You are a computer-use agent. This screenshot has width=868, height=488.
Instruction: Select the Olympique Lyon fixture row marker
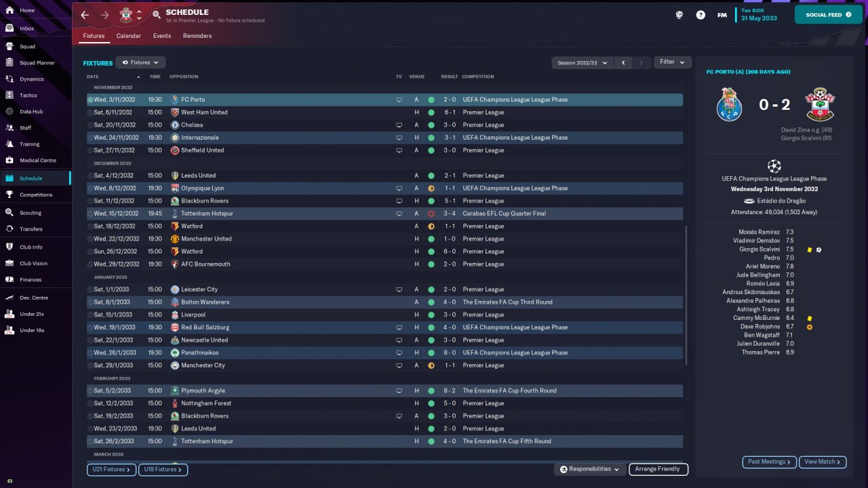pyautogui.click(x=90, y=188)
